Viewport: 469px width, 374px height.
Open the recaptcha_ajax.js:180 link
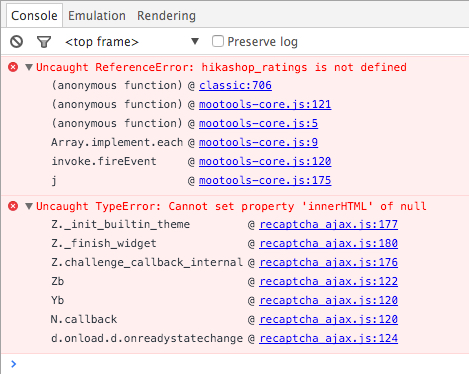[328, 243]
